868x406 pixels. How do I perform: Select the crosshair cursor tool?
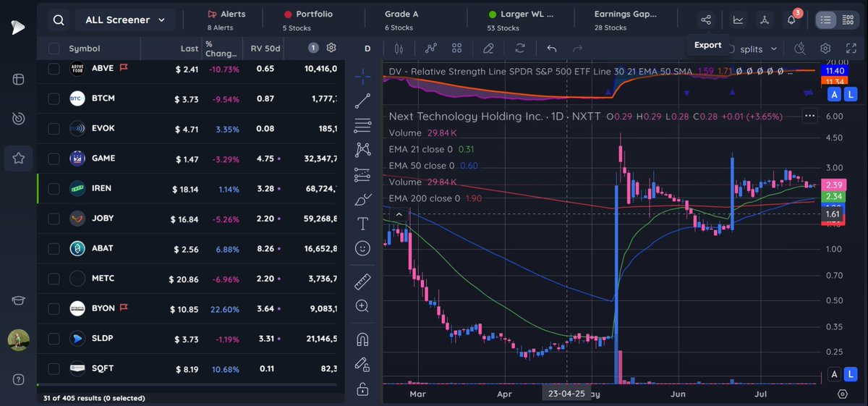click(x=363, y=76)
